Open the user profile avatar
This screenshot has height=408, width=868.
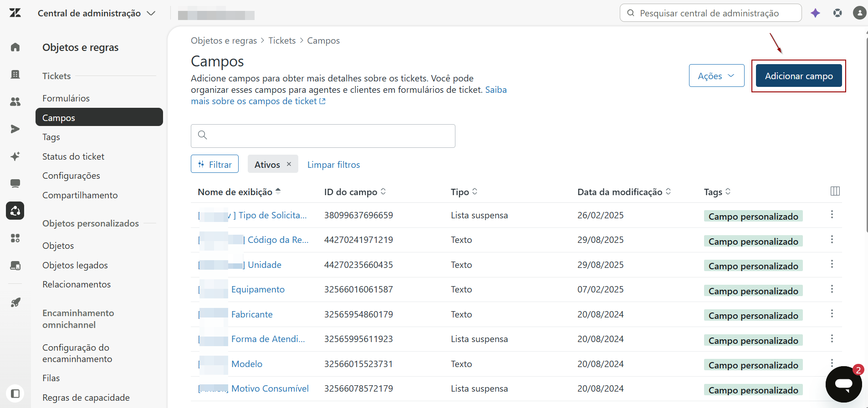pyautogui.click(x=859, y=13)
